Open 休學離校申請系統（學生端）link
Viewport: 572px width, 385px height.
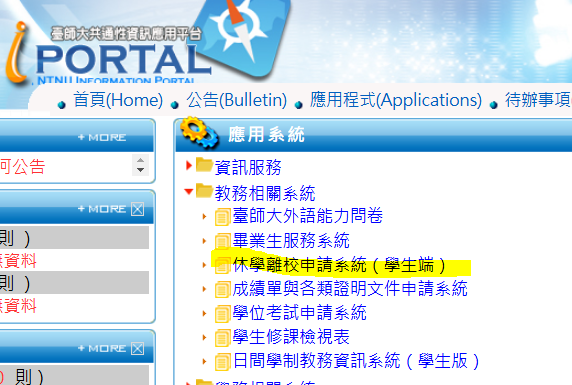point(340,265)
